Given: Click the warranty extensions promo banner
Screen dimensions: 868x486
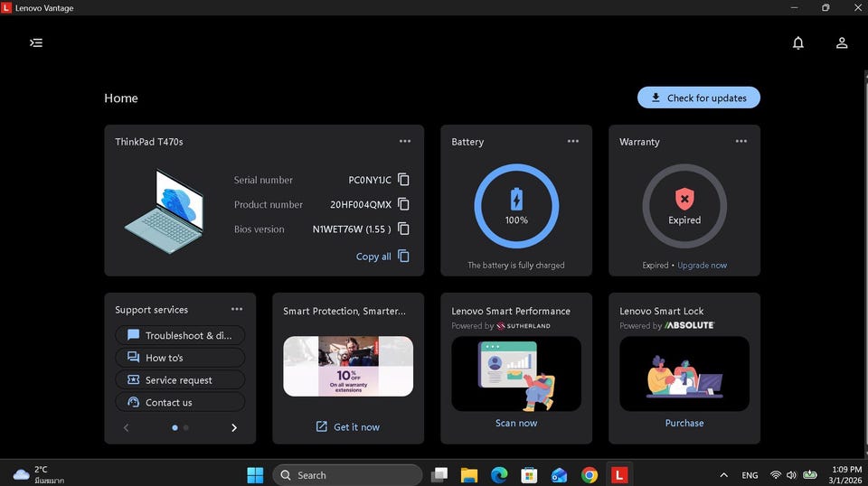Looking at the screenshot, I should click(x=348, y=366).
